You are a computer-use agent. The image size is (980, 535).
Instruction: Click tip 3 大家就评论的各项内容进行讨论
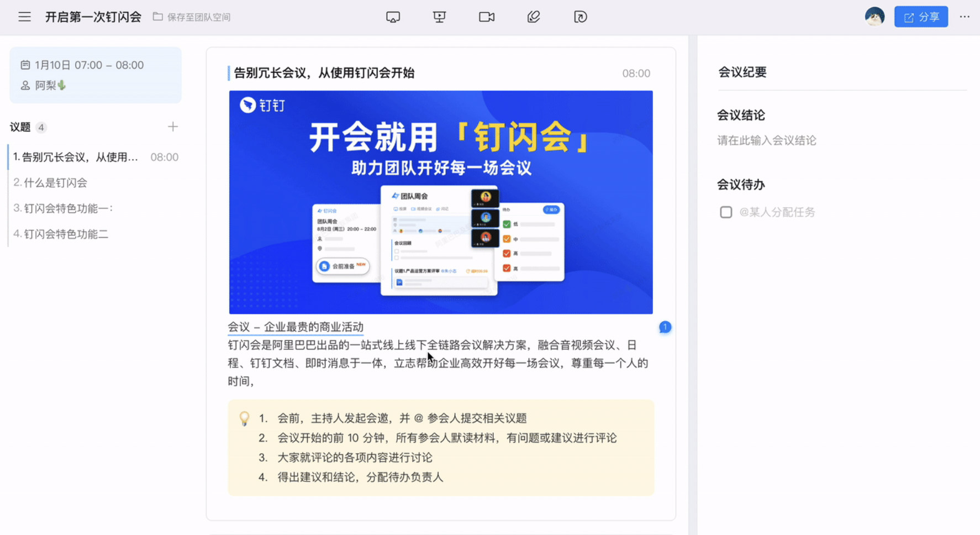pos(355,458)
